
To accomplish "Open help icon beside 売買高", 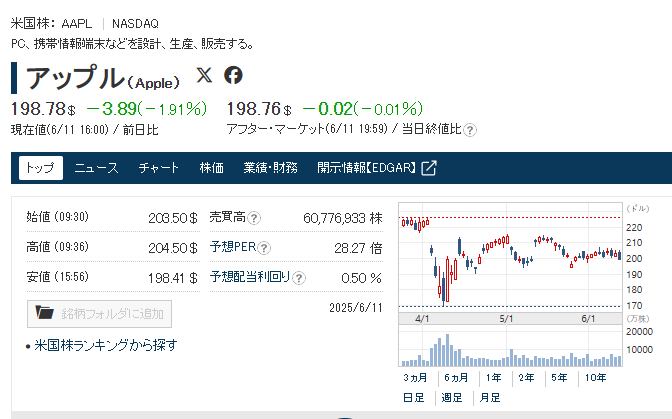I will tap(254, 218).
